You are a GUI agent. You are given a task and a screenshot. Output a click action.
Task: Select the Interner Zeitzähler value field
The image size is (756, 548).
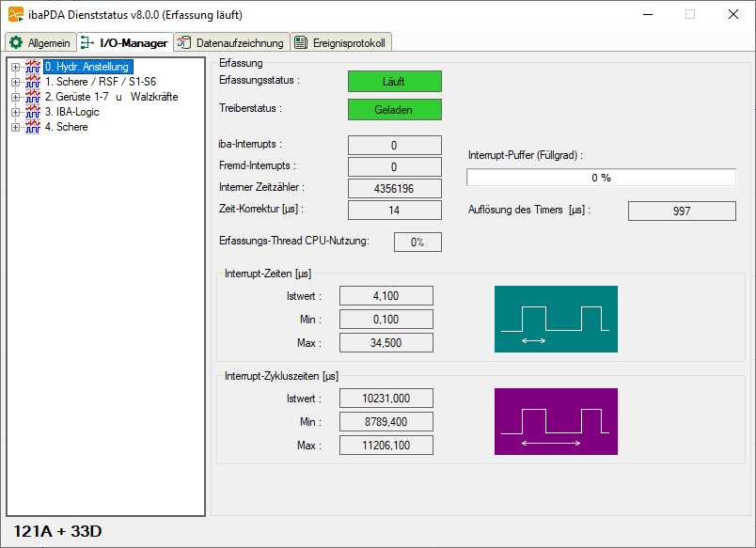tap(394, 189)
